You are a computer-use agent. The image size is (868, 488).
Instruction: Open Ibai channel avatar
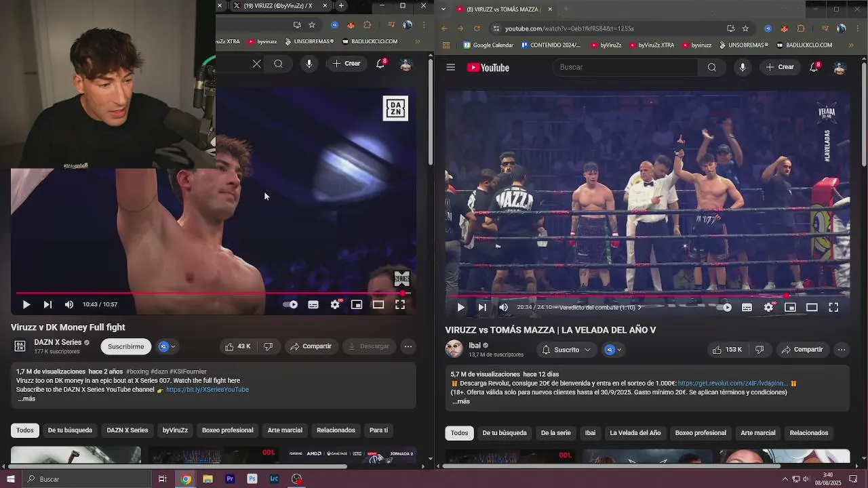pos(454,350)
